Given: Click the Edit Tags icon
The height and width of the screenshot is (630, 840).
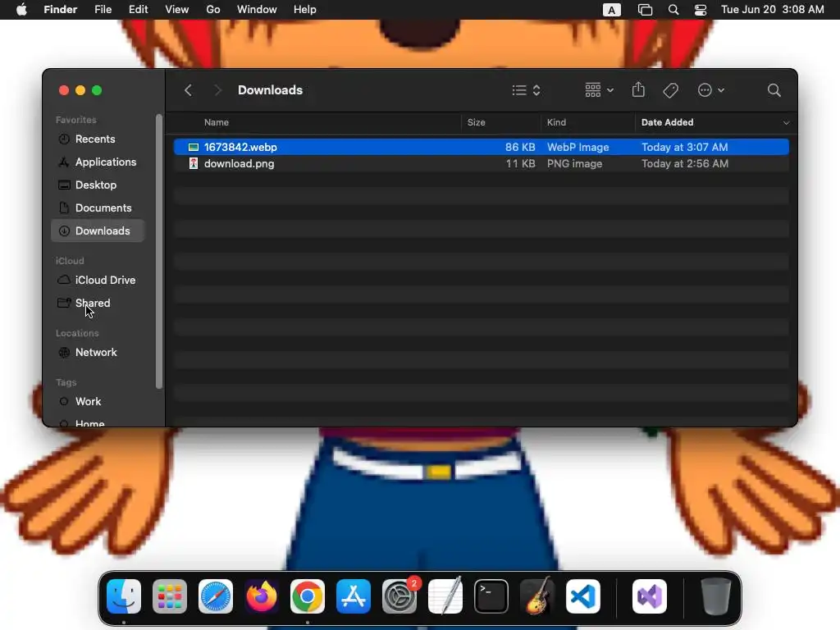Looking at the screenshot, I should (x=670, y=90).
